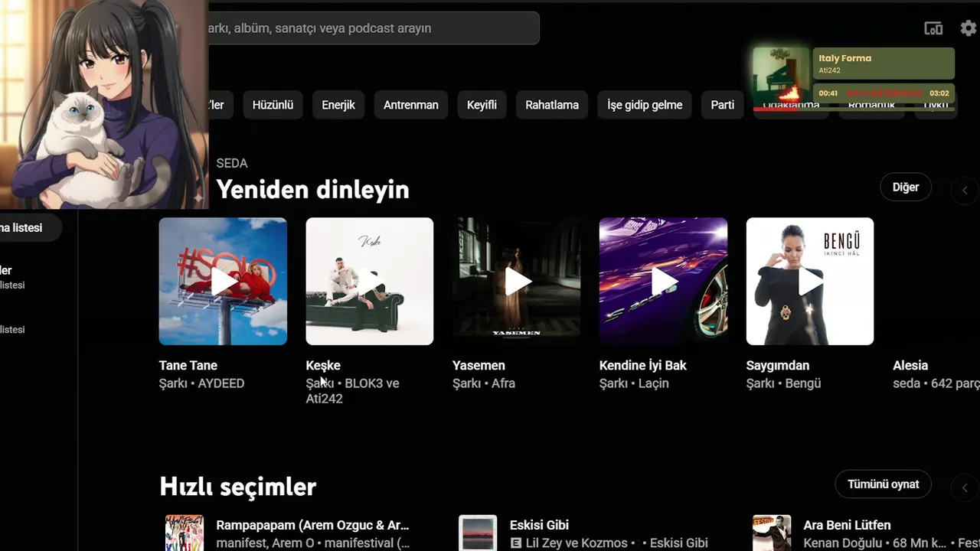Screen dimensions: 980x551
Task: Open the cast to device icon
Action: (933, 28)
